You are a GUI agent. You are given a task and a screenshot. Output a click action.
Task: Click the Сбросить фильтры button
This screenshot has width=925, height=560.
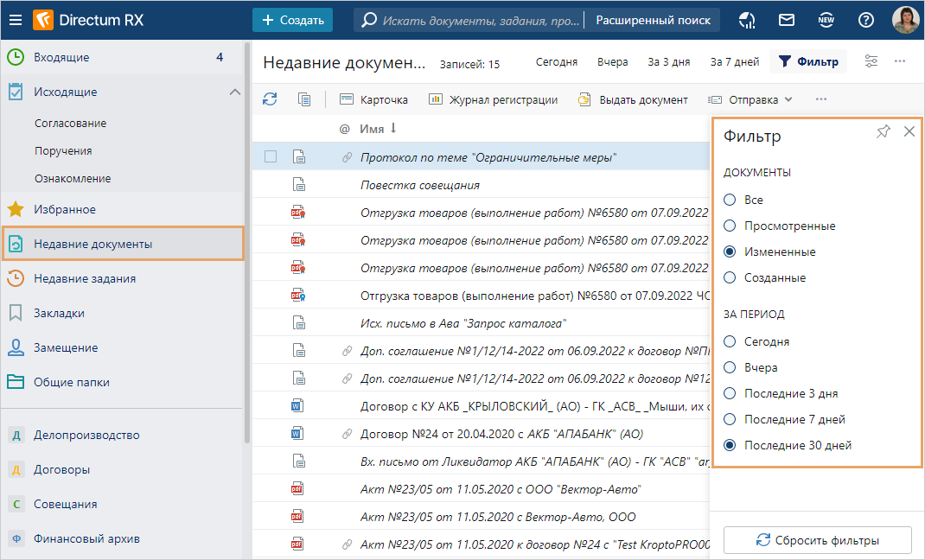[817, 540]
